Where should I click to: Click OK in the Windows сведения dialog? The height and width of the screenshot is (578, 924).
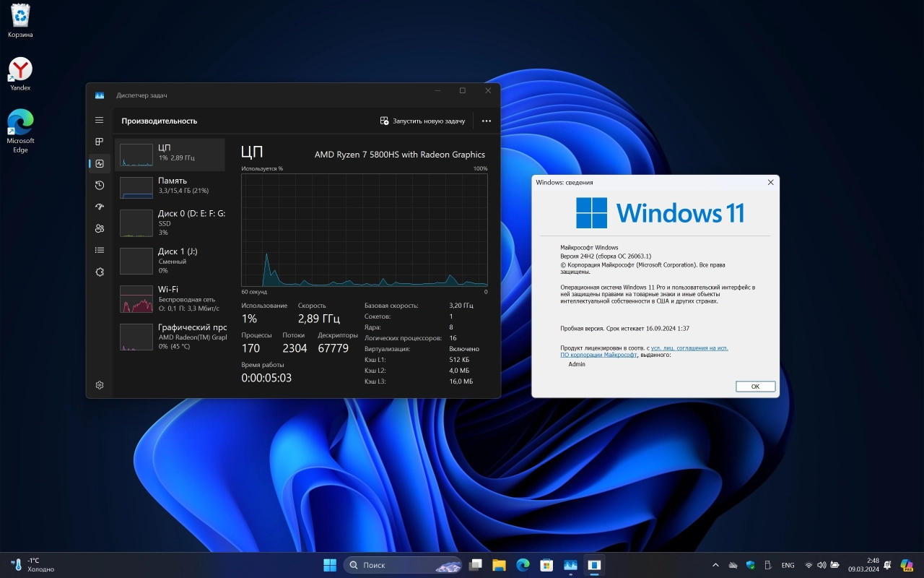tap(755, 387)
